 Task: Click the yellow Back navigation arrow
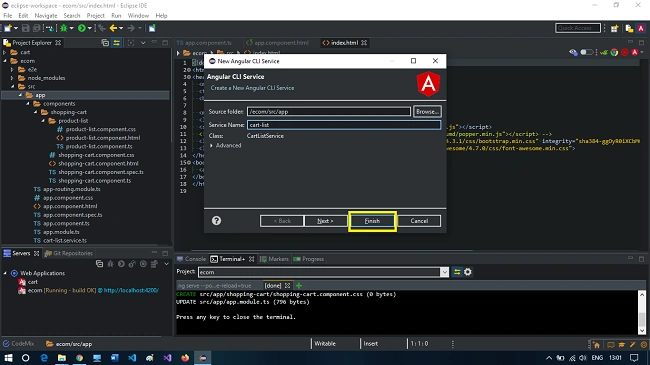coord(113,28)
